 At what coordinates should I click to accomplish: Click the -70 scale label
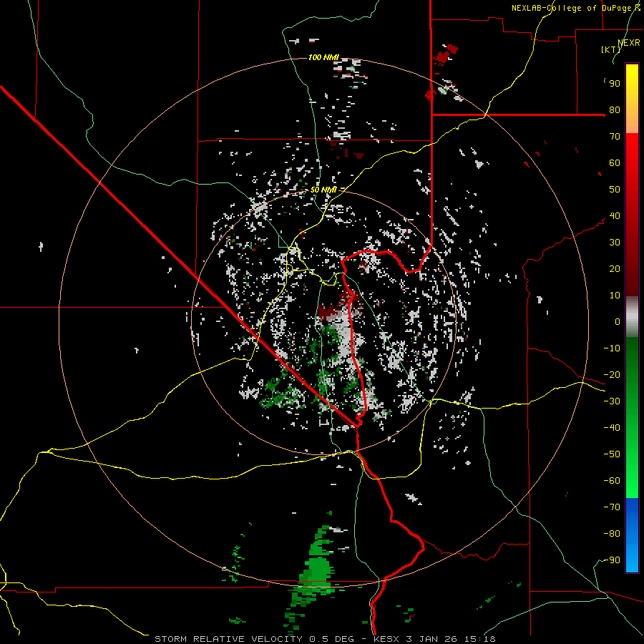point(612,507)
